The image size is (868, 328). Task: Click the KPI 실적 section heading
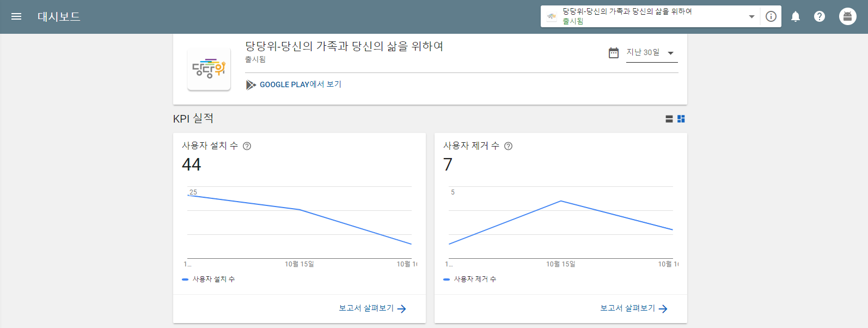pos(193,119)
